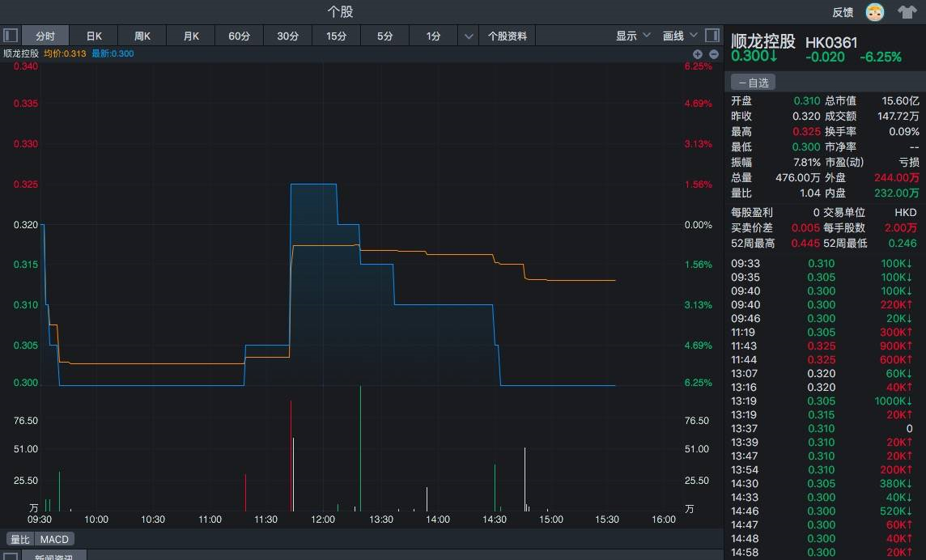Click the 11:43 trade record row

824,346
